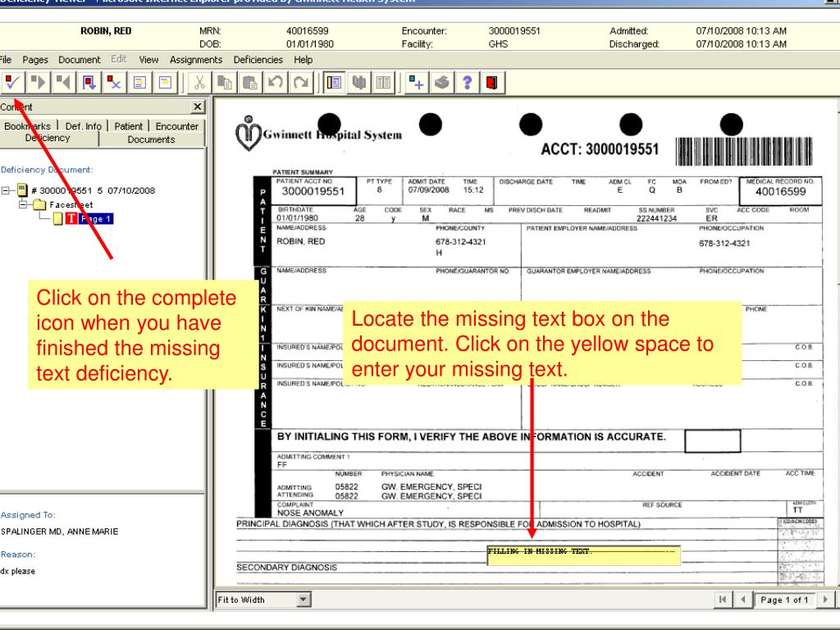
Task: Click the yellow missing text box
Action: [583, 555]
